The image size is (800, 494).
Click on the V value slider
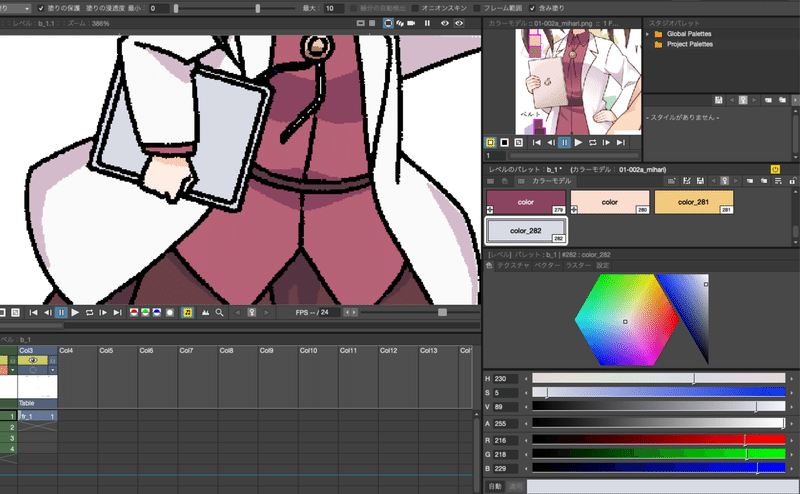point(658,406)
